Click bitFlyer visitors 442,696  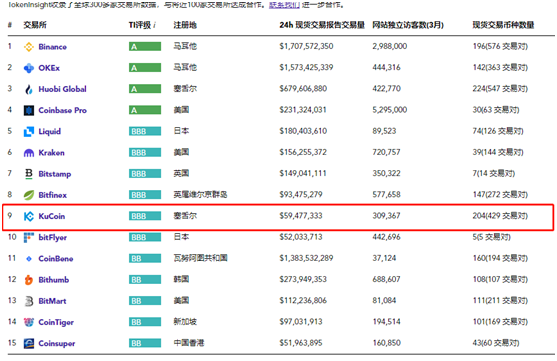pyautogui.click(x=386, y=237)
